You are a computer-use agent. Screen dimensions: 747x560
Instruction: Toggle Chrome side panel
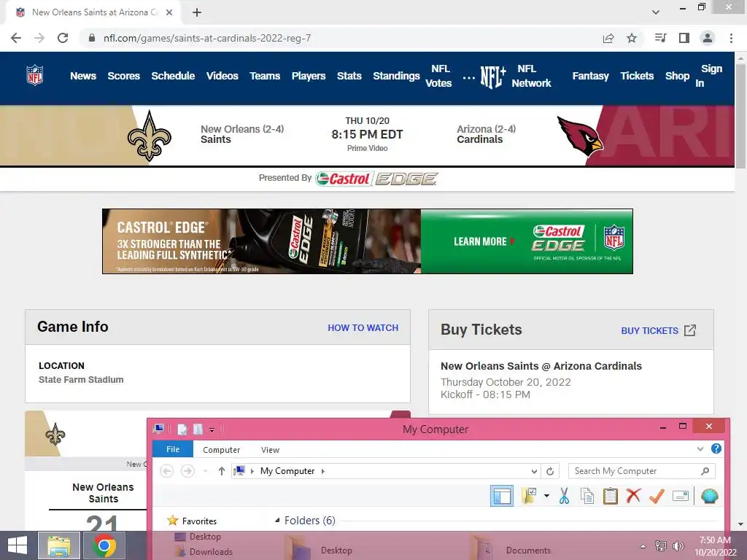pyautogui.click(x=684, y=38)
